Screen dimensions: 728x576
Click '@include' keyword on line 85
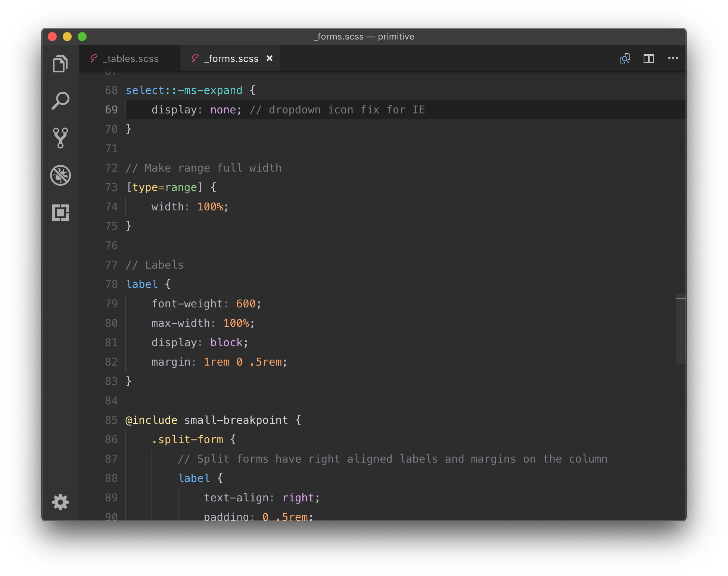tap(151, 420)
